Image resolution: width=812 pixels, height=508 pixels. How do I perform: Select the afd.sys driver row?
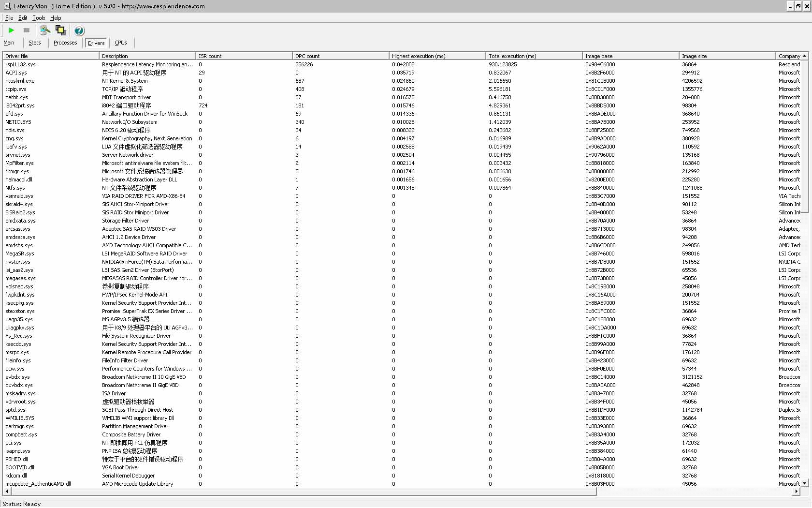(x=402, y=114)
